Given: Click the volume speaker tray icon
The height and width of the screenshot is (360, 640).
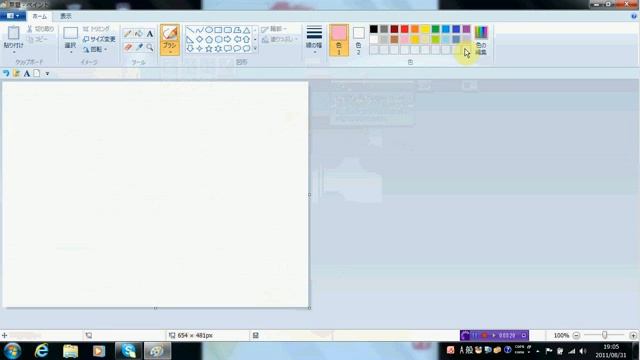Looking at the screenshot, I should [583, 351].
